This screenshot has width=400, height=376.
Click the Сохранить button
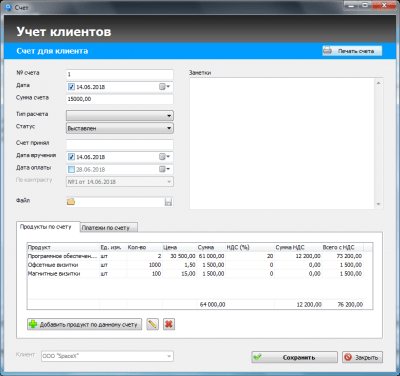(294, 357)
